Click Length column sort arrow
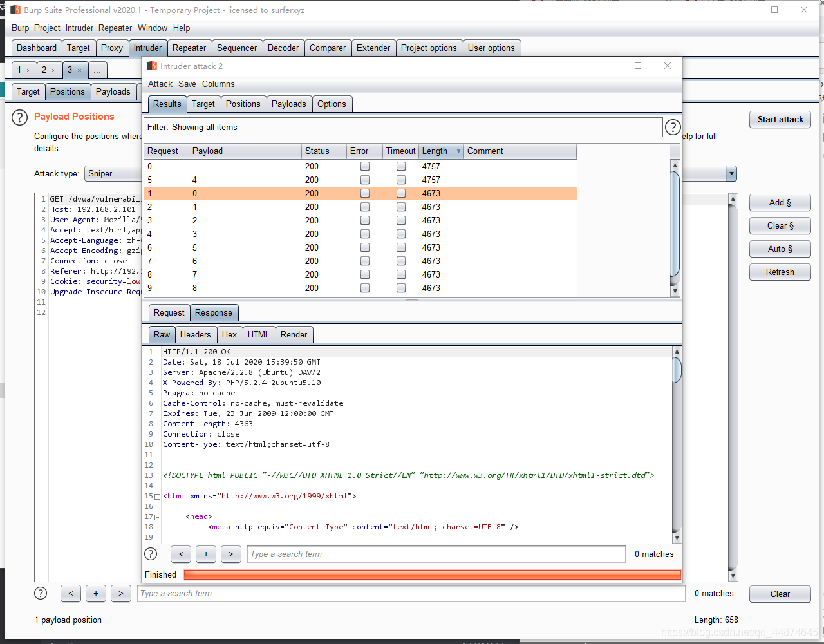Image resolution: width=824 pixels, height=644 pixels. click(x=458, y=151)
